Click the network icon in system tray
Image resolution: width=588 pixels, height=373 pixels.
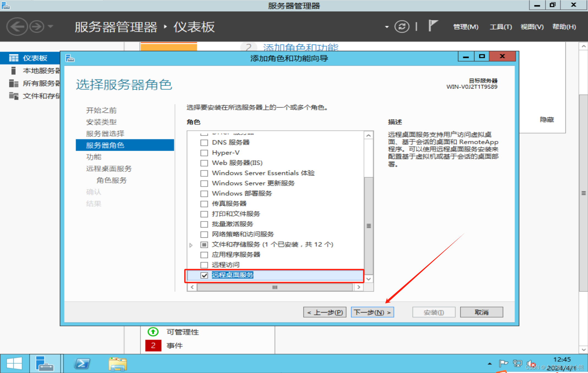(517, 364)
